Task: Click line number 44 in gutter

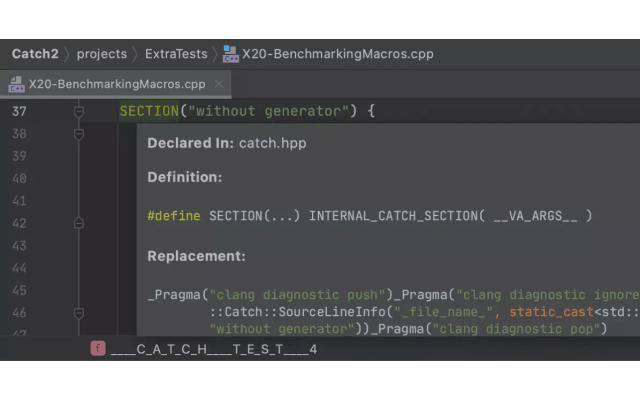Action: [x=19, y=268]
